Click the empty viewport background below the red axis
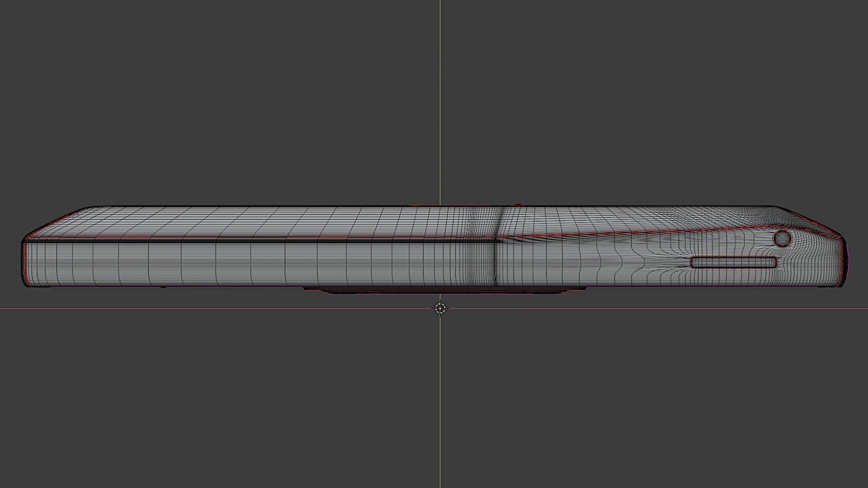Screen dimensions: 868x488 (x=226, y=398)
